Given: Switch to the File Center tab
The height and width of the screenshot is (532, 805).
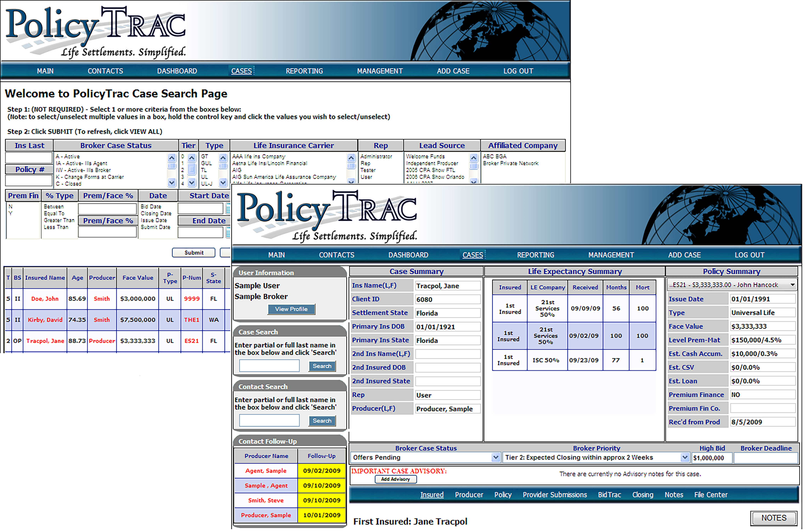Looking at the screenshot, I should coord(711,495).
